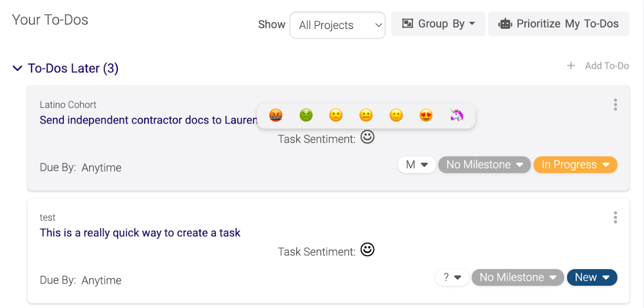Choose the frowning face emoji

(336, 115)
